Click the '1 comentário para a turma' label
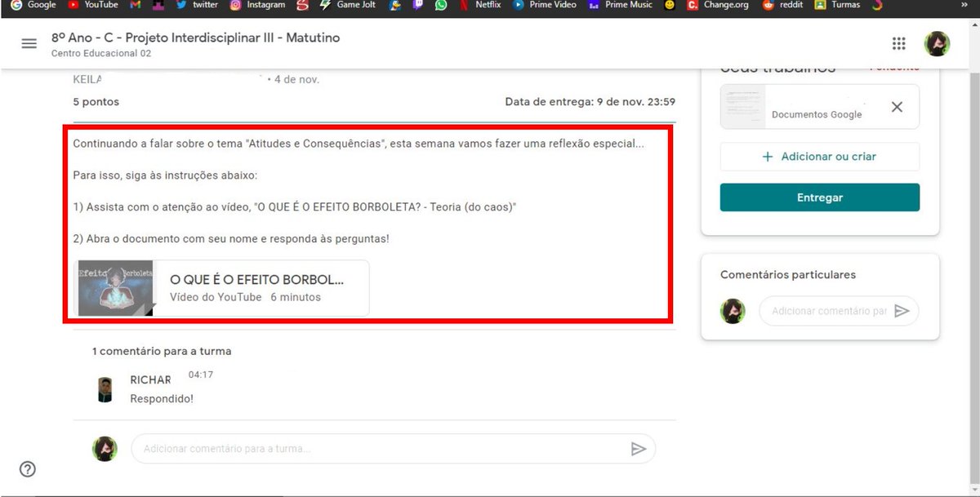 (162, 351)
